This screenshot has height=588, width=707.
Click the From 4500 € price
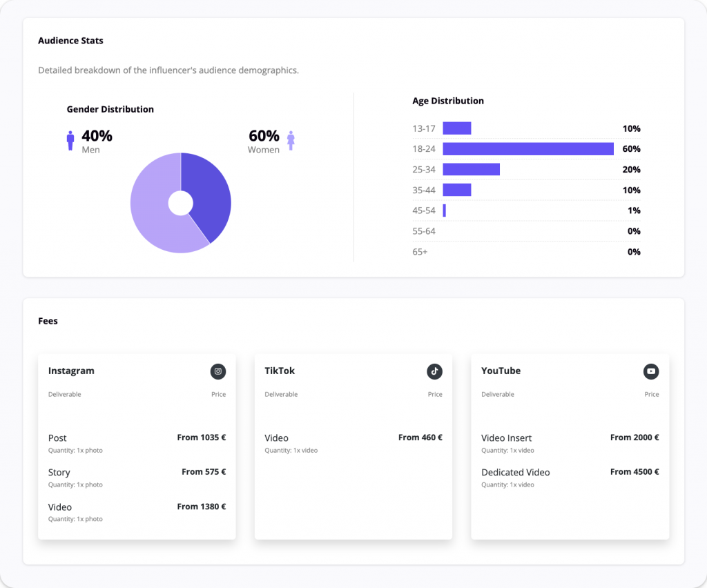click(634, 472)
